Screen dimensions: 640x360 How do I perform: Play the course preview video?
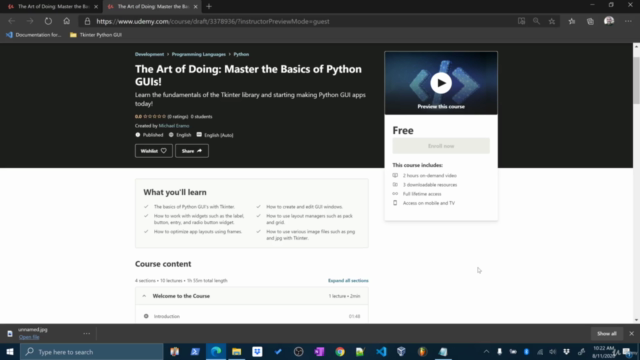click(x=441, y=83)
